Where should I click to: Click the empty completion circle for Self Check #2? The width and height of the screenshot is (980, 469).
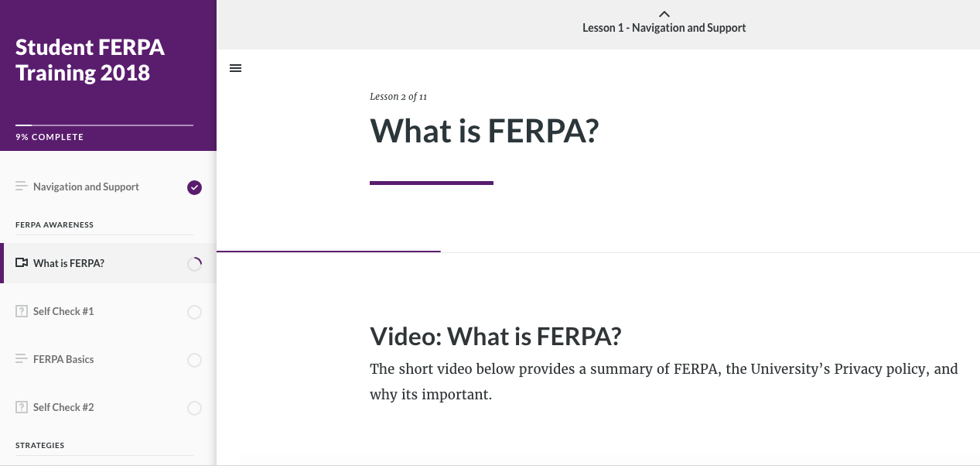[x=194, y=408]
